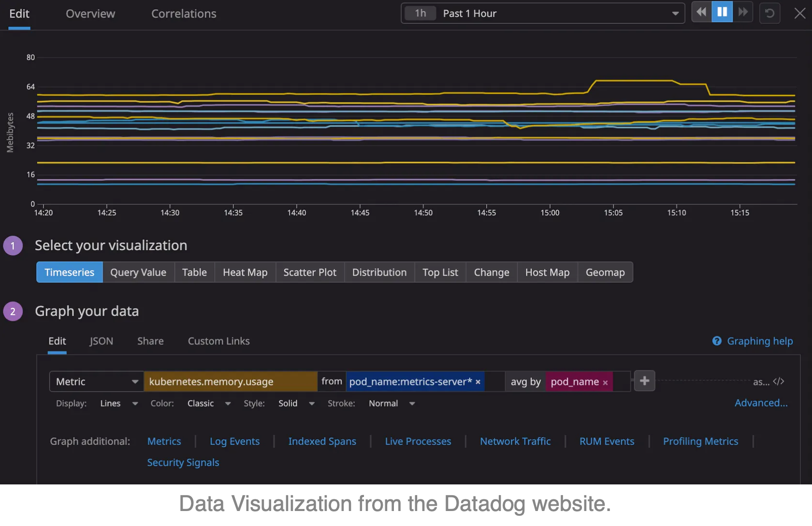Click the reset/undo time icon

coord(770,13)
